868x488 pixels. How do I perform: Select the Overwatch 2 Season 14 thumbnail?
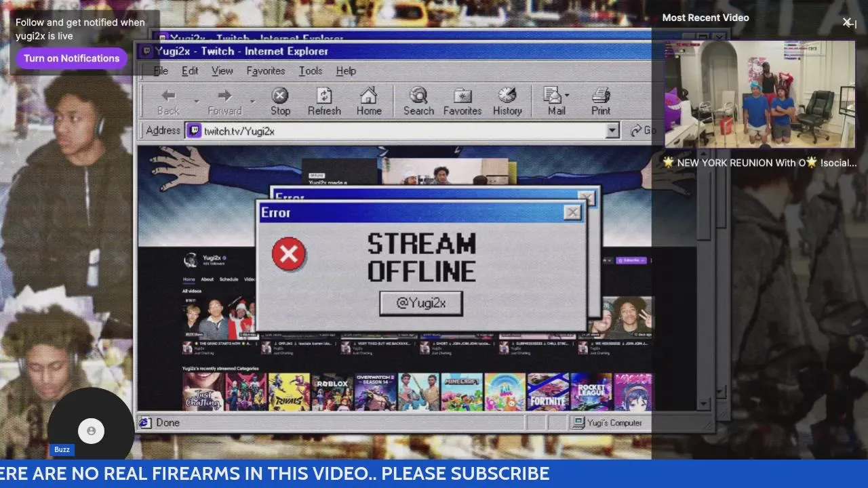tap(375, 392)
